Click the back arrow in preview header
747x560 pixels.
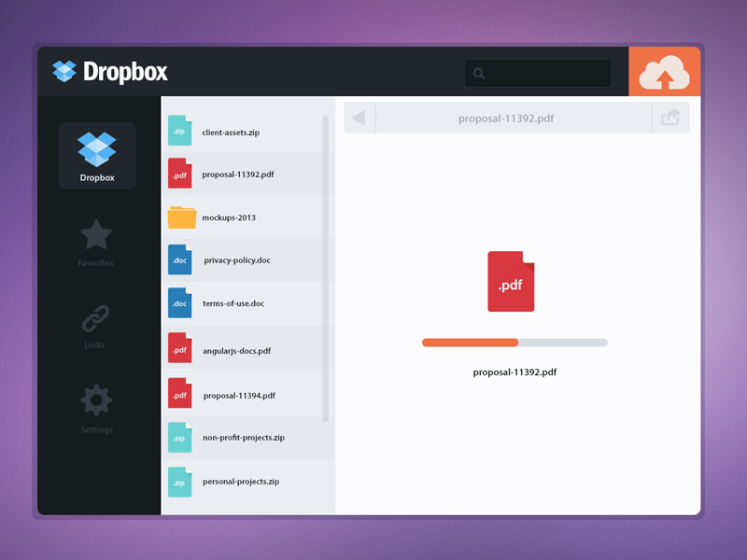pos(359,119)
